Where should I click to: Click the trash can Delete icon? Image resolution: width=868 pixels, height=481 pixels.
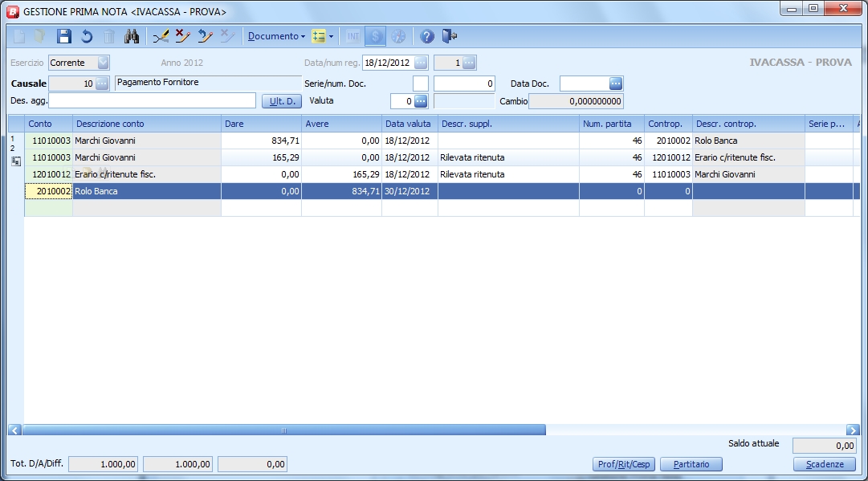point(109,36)
